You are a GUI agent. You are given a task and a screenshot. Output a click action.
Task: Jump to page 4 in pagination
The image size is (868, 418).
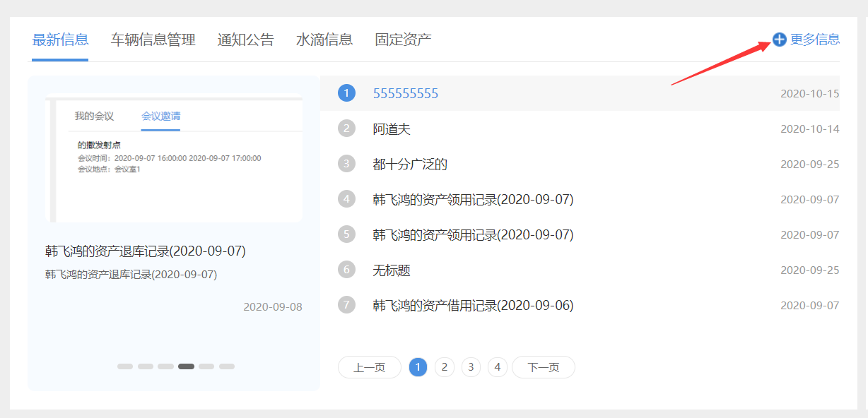498,367
